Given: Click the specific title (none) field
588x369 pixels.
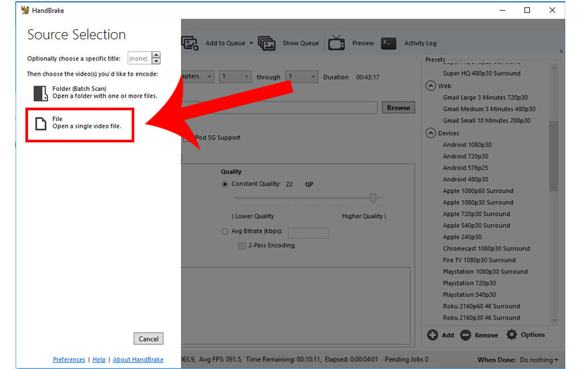Looking at the screenshot, I should [x=139, y=58].
